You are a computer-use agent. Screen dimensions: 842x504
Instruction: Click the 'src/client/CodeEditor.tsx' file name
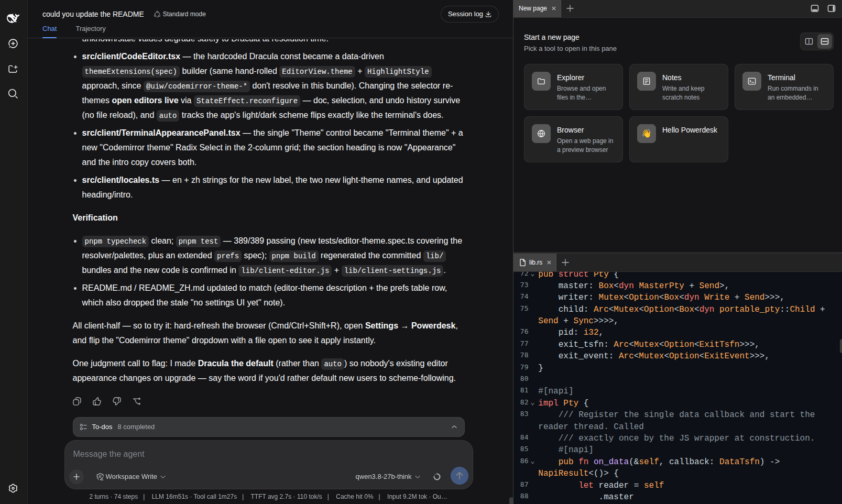click(x=131, y=57)
